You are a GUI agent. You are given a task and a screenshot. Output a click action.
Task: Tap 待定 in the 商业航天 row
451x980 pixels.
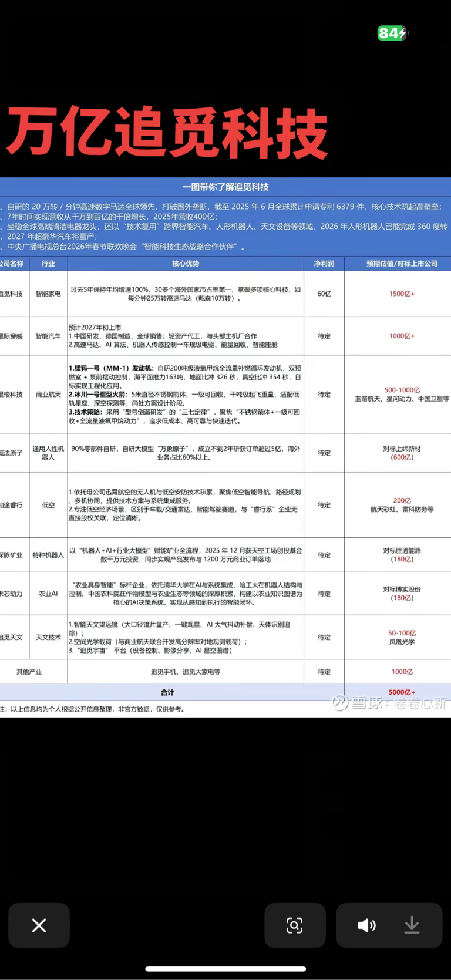pos(324,394)
